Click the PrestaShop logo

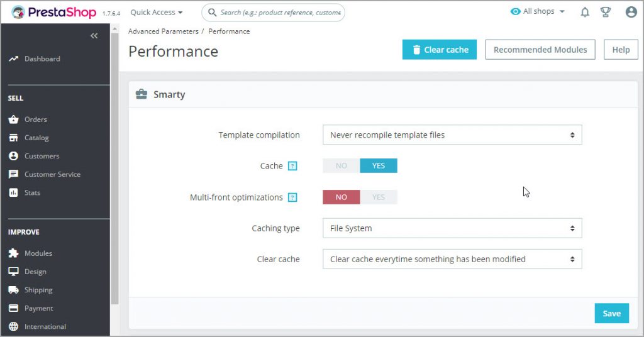point(54,13)
